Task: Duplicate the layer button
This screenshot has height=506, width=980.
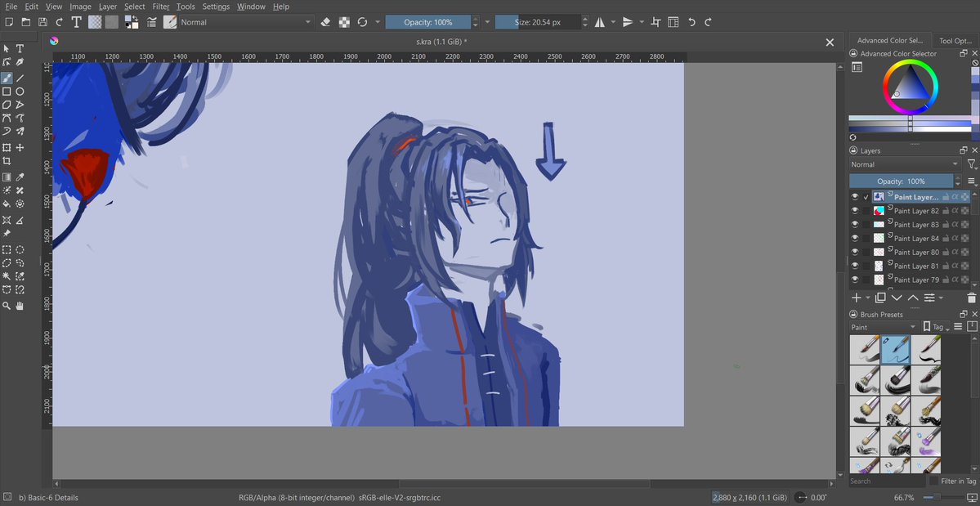Action: point(880,298)
